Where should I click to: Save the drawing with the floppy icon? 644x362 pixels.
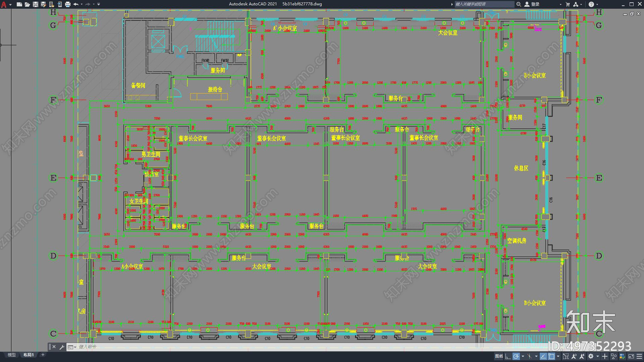pyautogui.click(x=35, y=4)
